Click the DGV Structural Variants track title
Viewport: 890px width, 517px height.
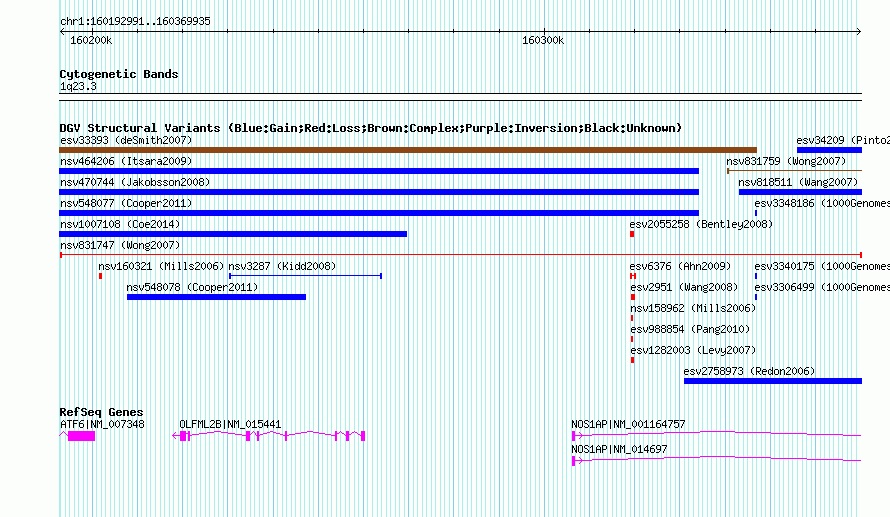point(371,128)
